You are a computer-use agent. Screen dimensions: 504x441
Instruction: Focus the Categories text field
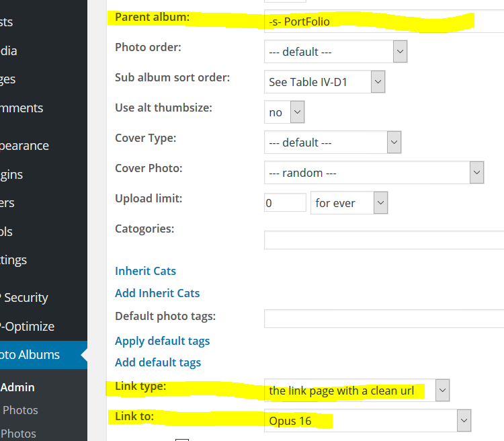(x=384, y=240)
